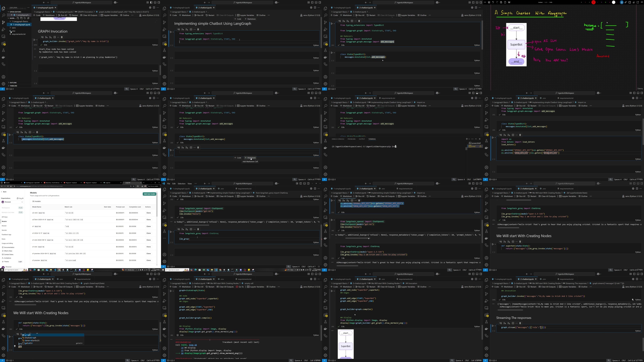Click whiteboard Undo arrow icon
The width and height of the screenshot is (644, 362).
click(493, 2)
